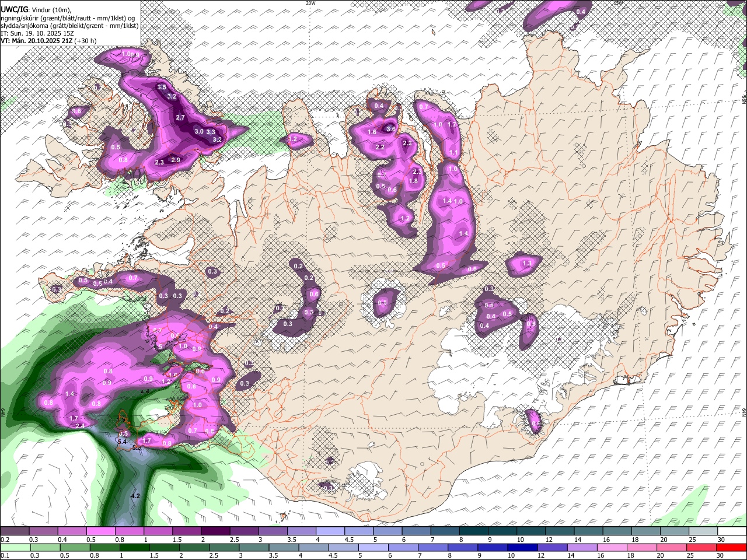Image resolution: width=747 pixels, height=560 pixels.
Task: Click the 4.2 rain value offshore southwest
Action: (x=135, y=496)
